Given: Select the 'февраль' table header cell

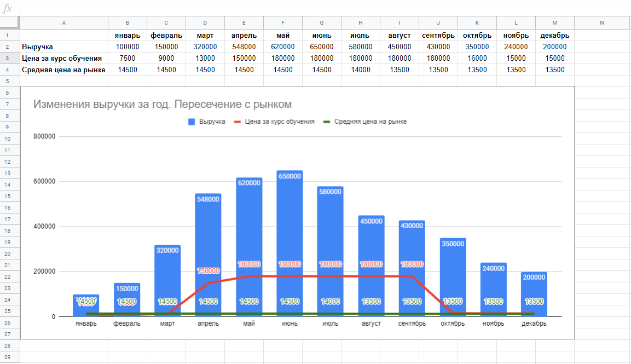Looking at the screenshot, I should point(166,36).
